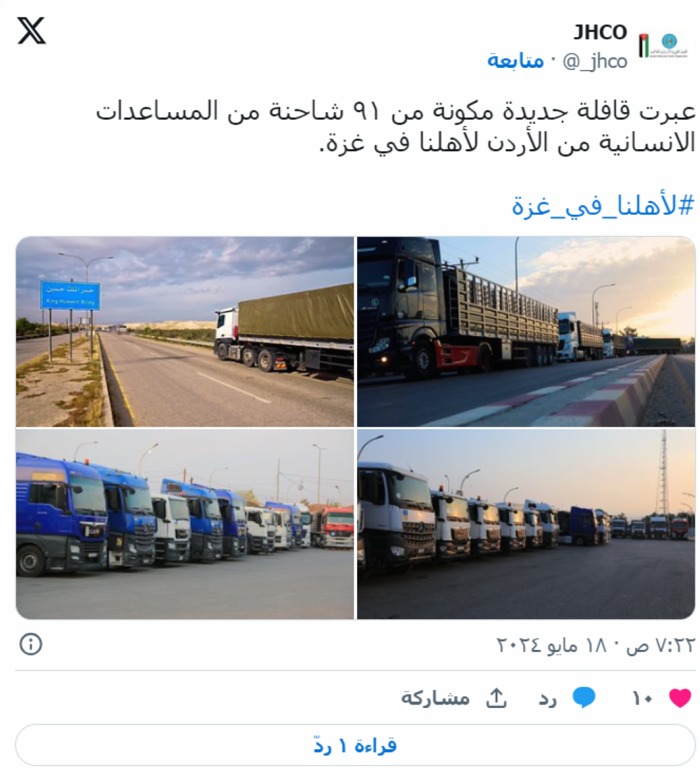Click the ردّ reply label
This screenshot has width=700, height=769.
coord(547,698)
